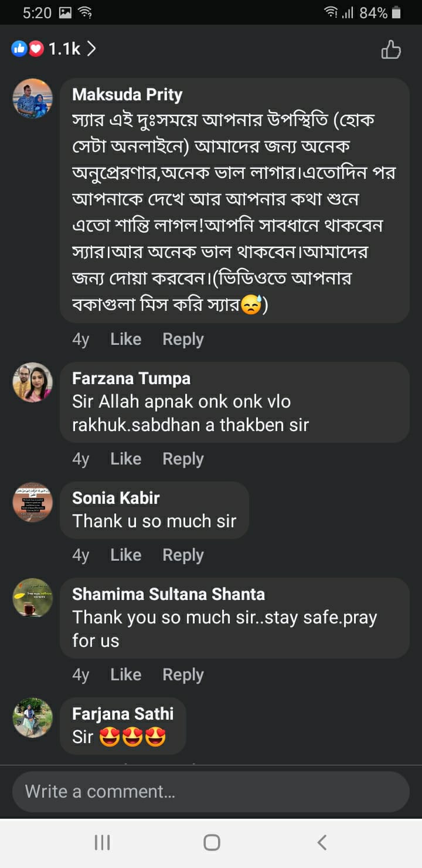Reply to Shamima Sultana Shanta's comment
This screenshot has width=422, height=868.
pos(183,674)
